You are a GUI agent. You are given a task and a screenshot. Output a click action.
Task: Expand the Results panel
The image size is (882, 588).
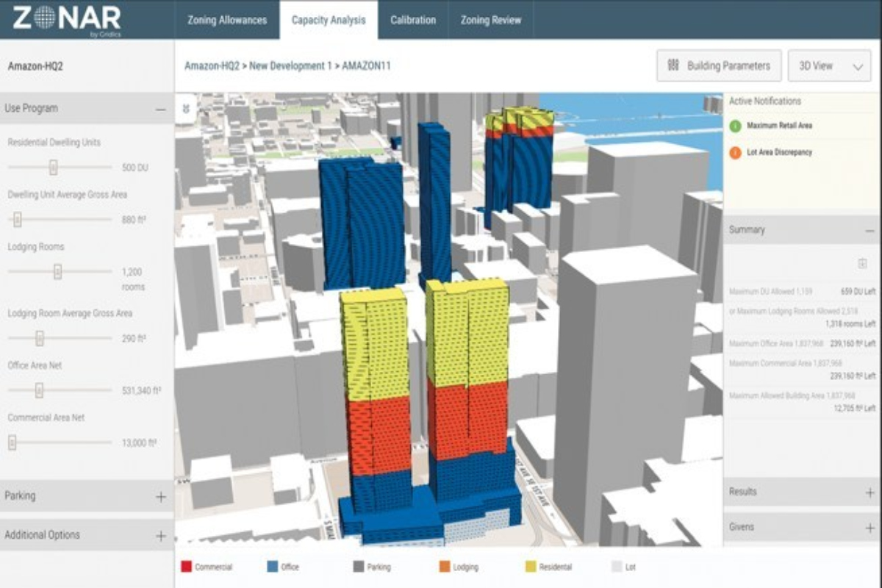point(870,492)
